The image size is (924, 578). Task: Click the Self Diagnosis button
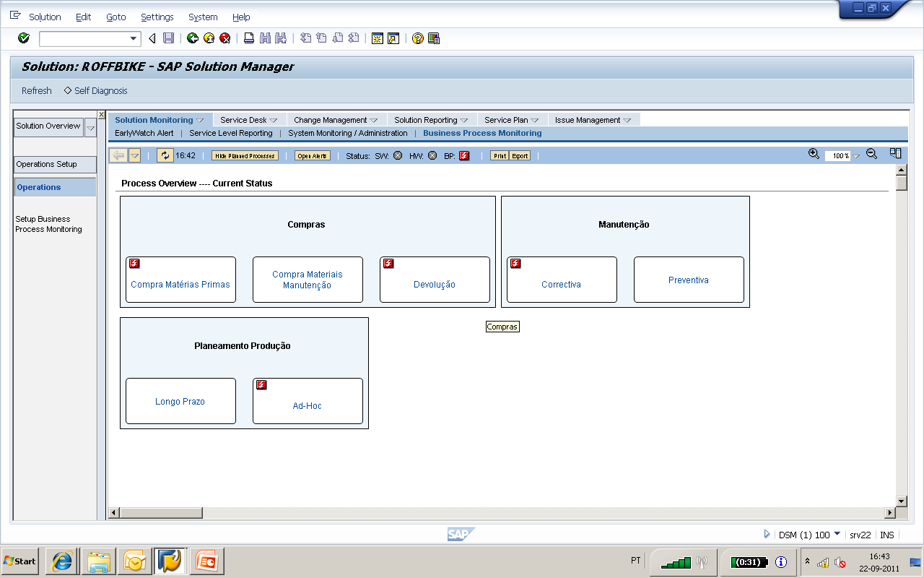click(x=95, y=91)
